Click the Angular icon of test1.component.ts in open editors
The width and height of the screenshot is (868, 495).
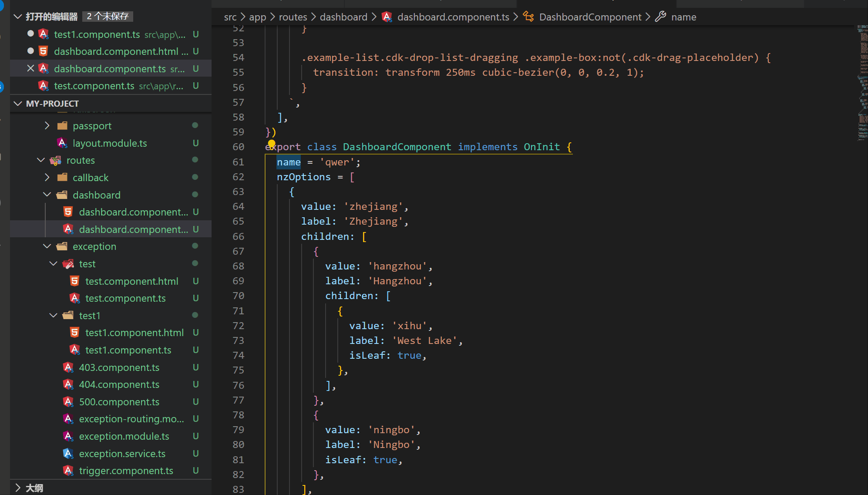[x=44, y=34]
